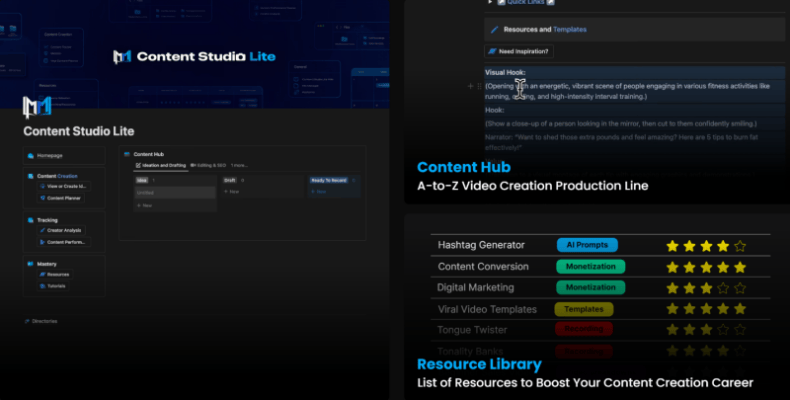Click the pencil icon beside Resources and Templates

point(494,30)
